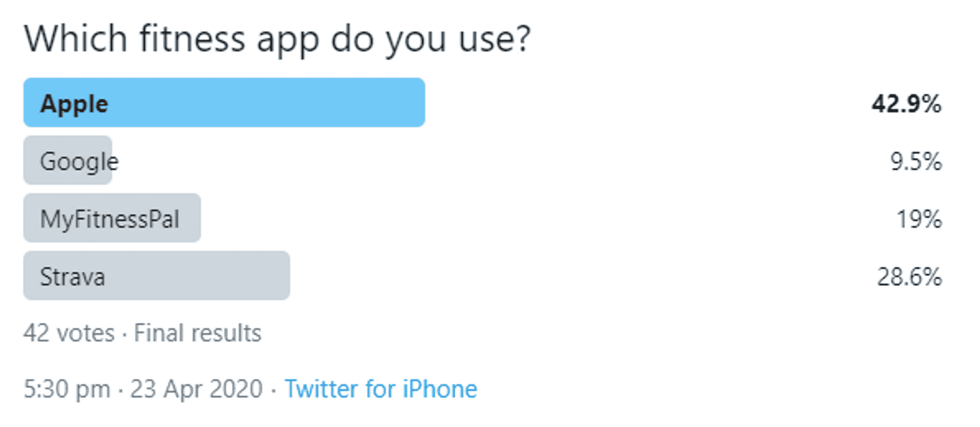The image size is (980, 427).
Task: Click the 42.9% result for Apple
Action: pyautogui.click(x=906, y=104)
